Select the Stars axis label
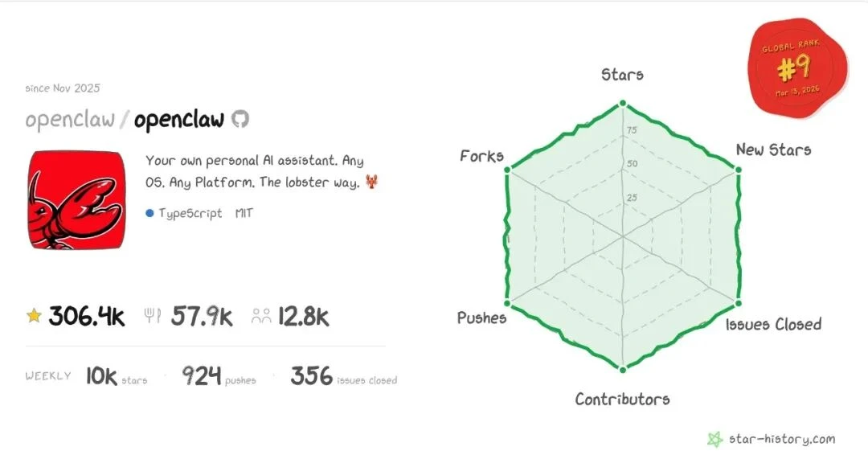 622,75
